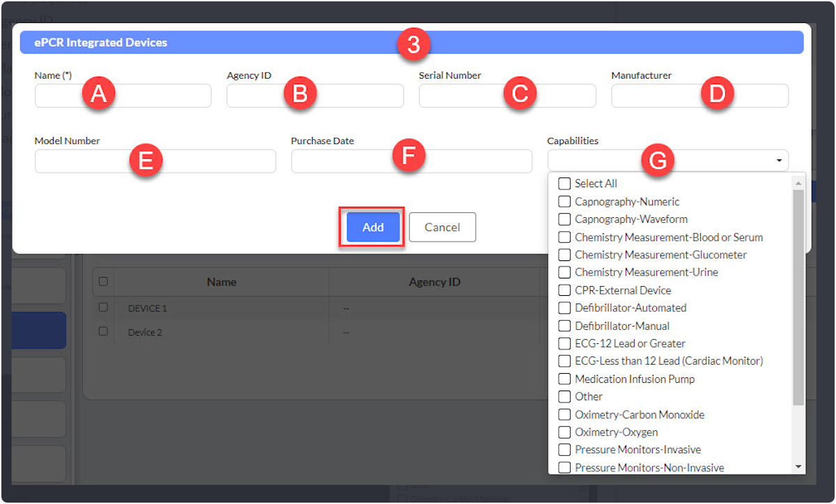836x504 pixels.
Task: Check Chemistry Measurement-Urine
Action: click(x=564, y=272)
